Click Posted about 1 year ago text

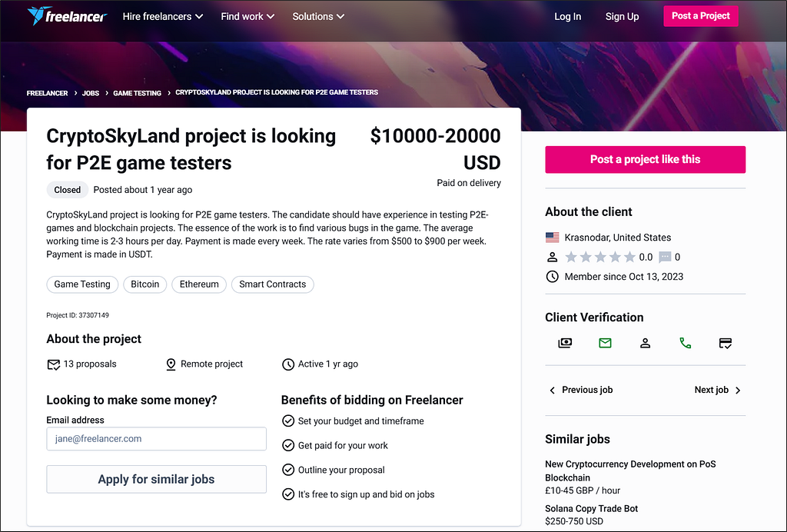coord(142,190)
